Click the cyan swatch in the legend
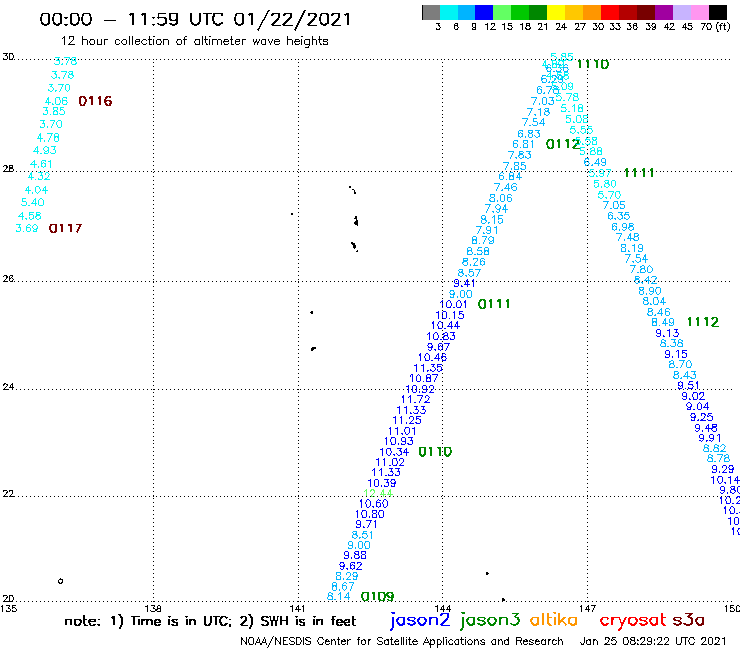 [x=448, y=12]
